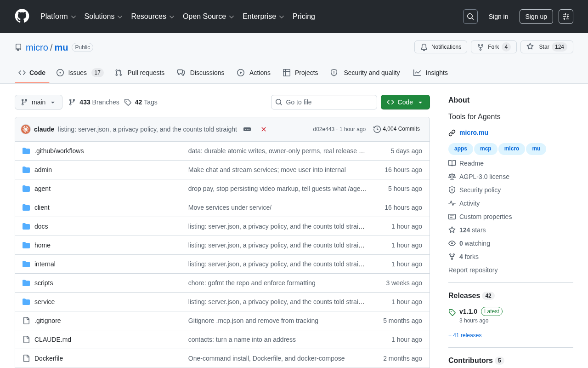Screen dimensions: 588x368
Task: Click the tag icon beside v1.1.0
Action: tap(452, 312)
